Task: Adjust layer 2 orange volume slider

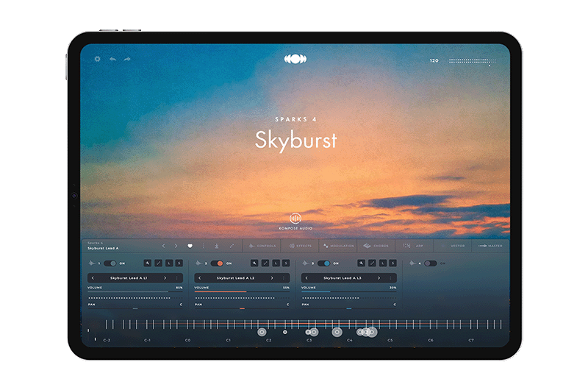Action: pos(242,291)
